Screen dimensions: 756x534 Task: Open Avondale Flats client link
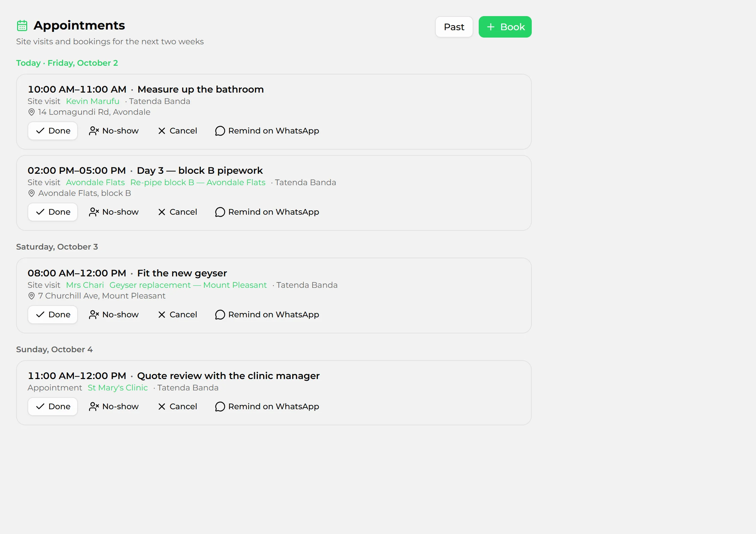95,182
